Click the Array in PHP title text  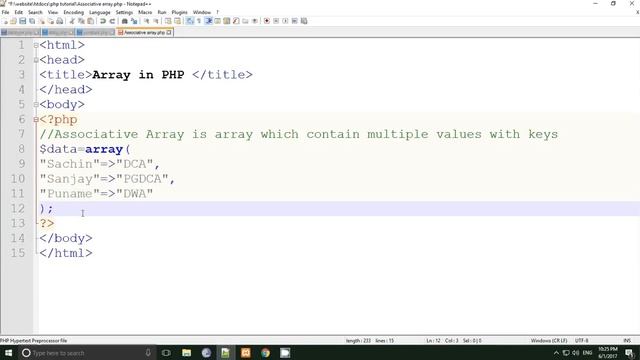[x=138, y=75]
